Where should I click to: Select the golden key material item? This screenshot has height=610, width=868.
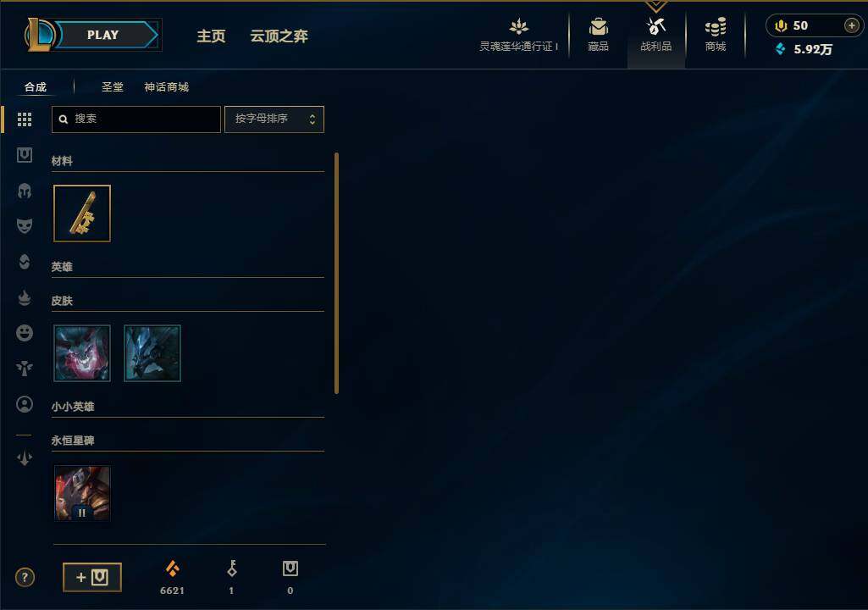click(82, 213)
